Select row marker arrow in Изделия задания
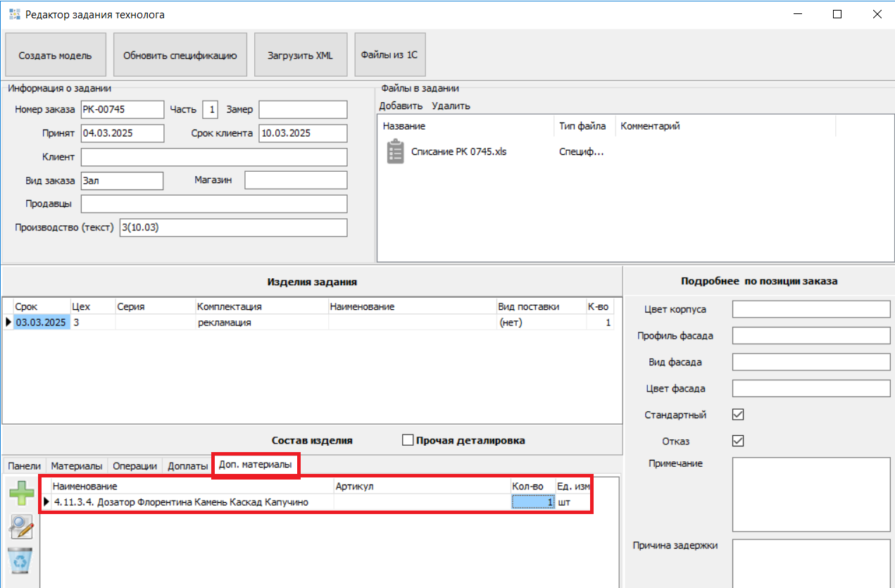The width and height of the screenshot is (895, 588). tap(8, 323)
